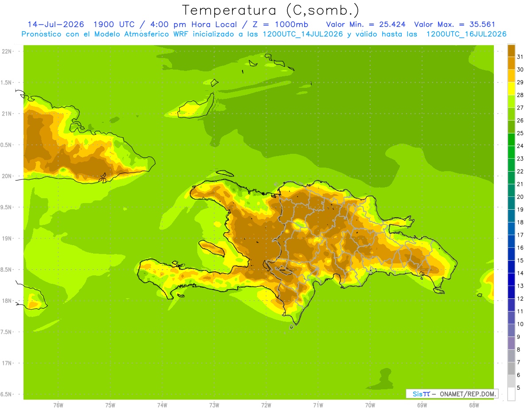Click the yellow swatch between 28 and 29

(511, 88)
